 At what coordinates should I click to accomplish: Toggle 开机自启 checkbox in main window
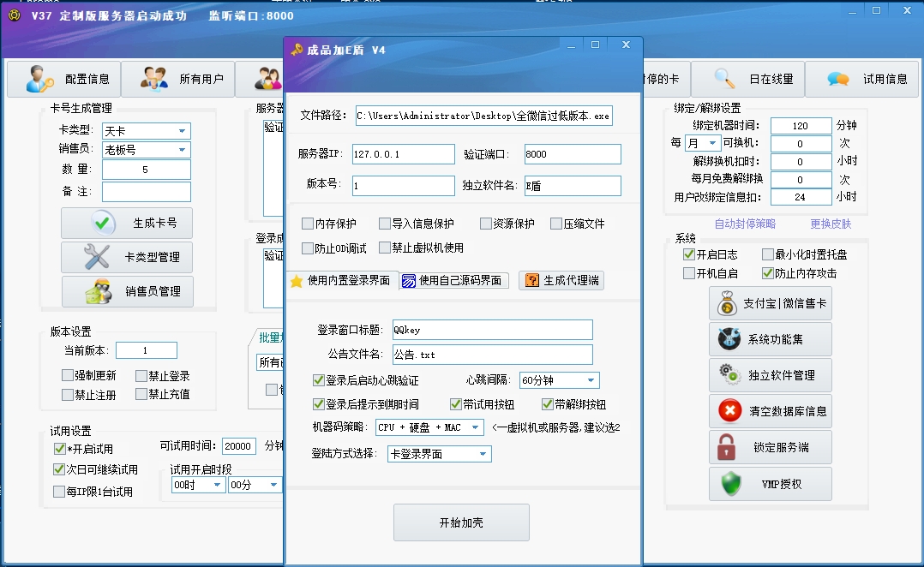point(688,273)
